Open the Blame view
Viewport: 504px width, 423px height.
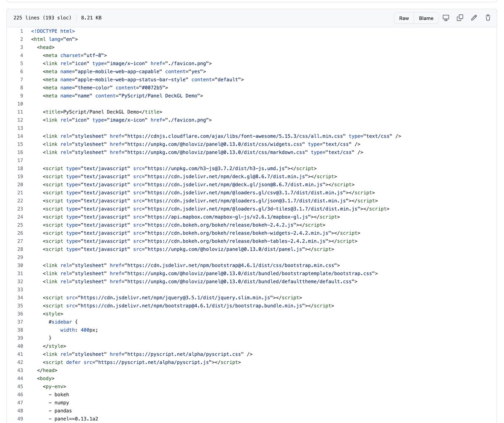[426, 18]
